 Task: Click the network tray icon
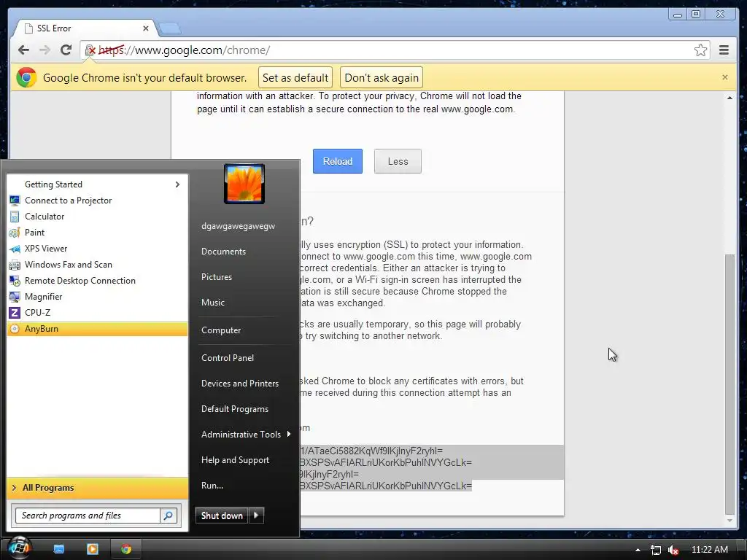click(x=656, y=550)
